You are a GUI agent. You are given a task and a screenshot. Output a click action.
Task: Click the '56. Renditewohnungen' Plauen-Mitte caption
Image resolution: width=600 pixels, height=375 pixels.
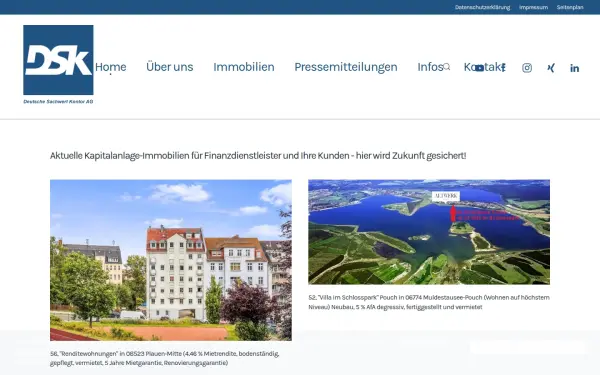(165, 358)
